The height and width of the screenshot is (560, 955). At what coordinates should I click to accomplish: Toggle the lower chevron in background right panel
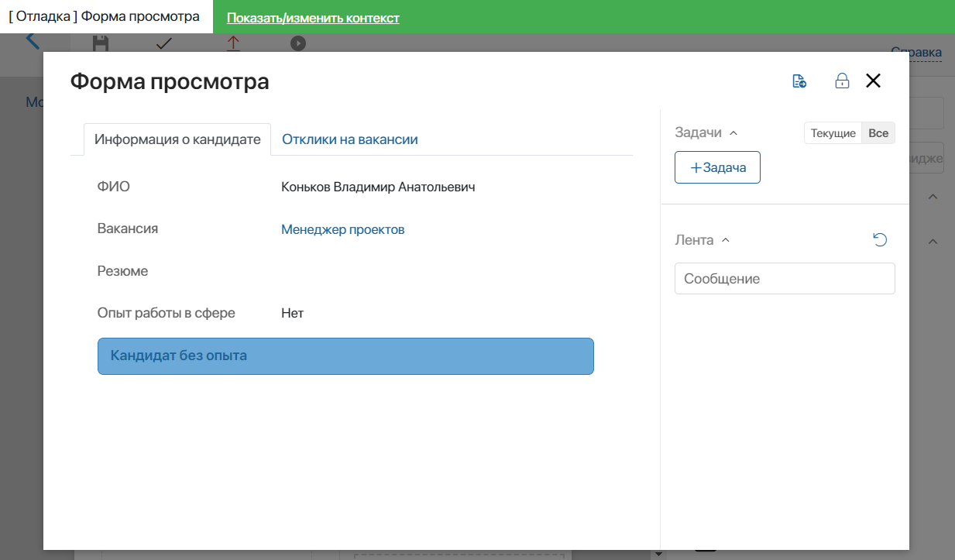click(x=933, y=242)
